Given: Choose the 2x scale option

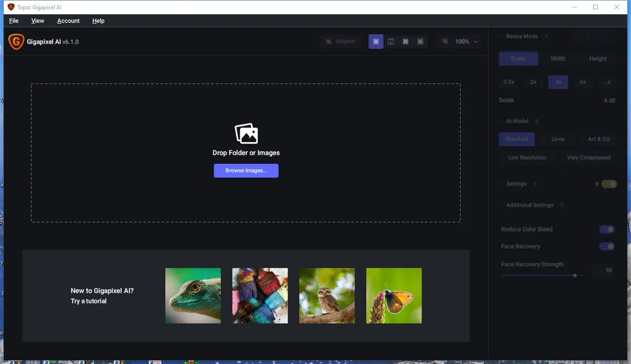Looking at the screenshot, I should 533,82.
